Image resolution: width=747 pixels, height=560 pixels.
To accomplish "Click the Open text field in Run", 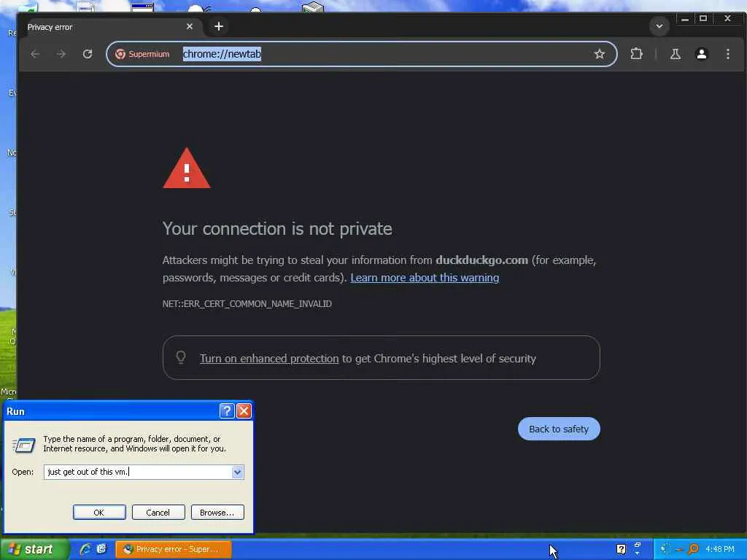I will 138,472.
